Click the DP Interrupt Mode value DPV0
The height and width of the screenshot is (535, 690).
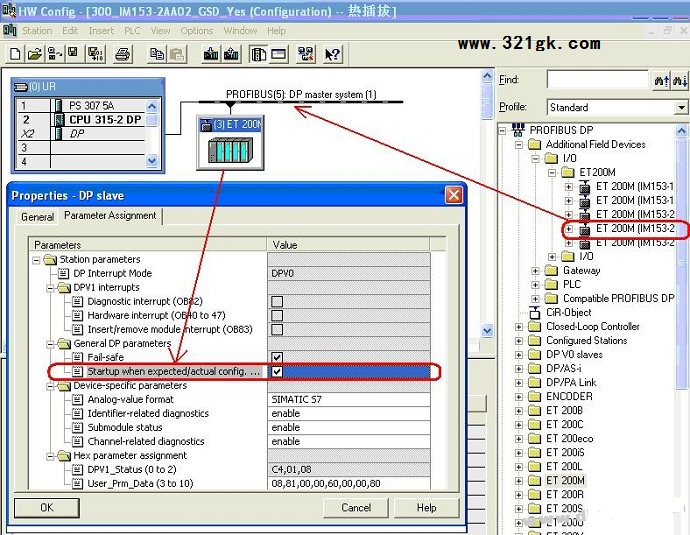tap(349, 274)
